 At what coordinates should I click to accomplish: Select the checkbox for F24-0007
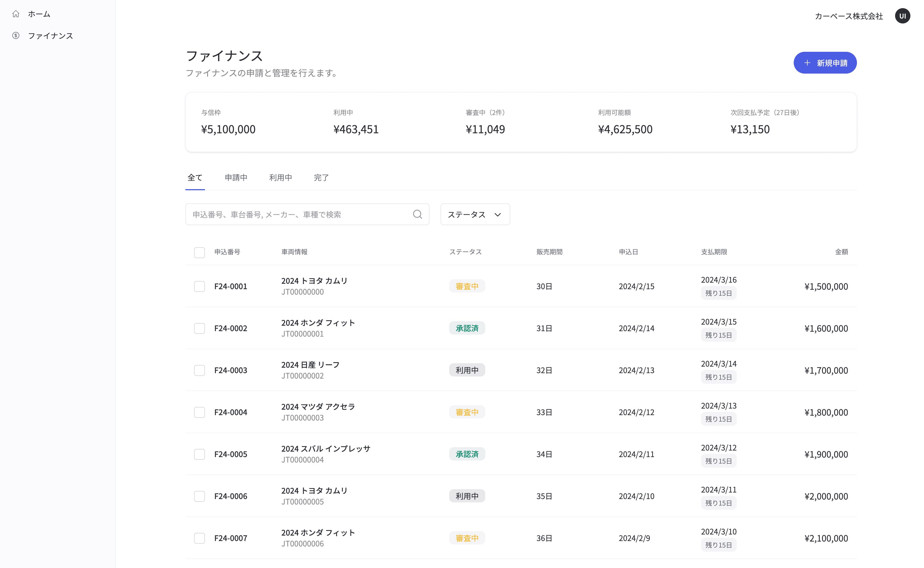200,538
